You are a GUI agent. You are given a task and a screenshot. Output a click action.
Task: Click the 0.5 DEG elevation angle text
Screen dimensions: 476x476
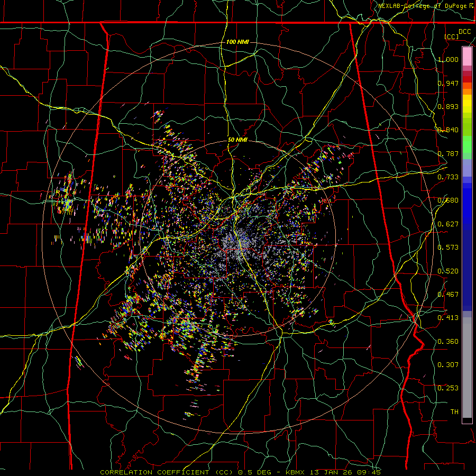pyautogui.click(x=255, y=472)
